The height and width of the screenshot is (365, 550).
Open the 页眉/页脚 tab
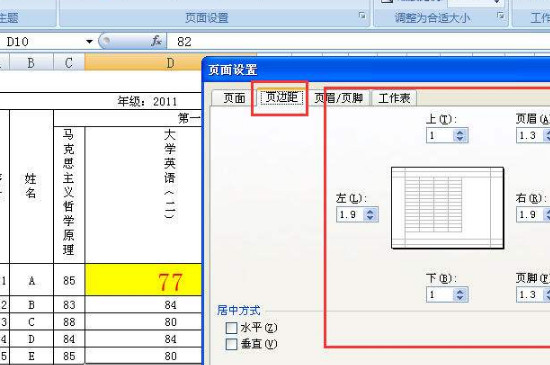point(338,98)
